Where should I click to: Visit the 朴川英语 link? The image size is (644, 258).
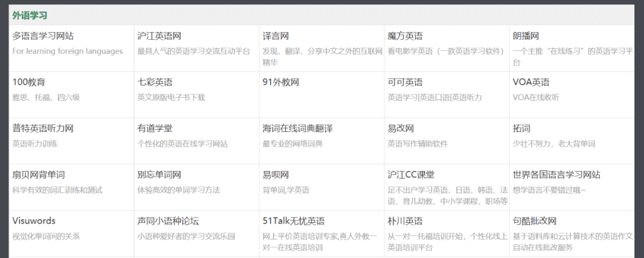[x=405, y=221]
